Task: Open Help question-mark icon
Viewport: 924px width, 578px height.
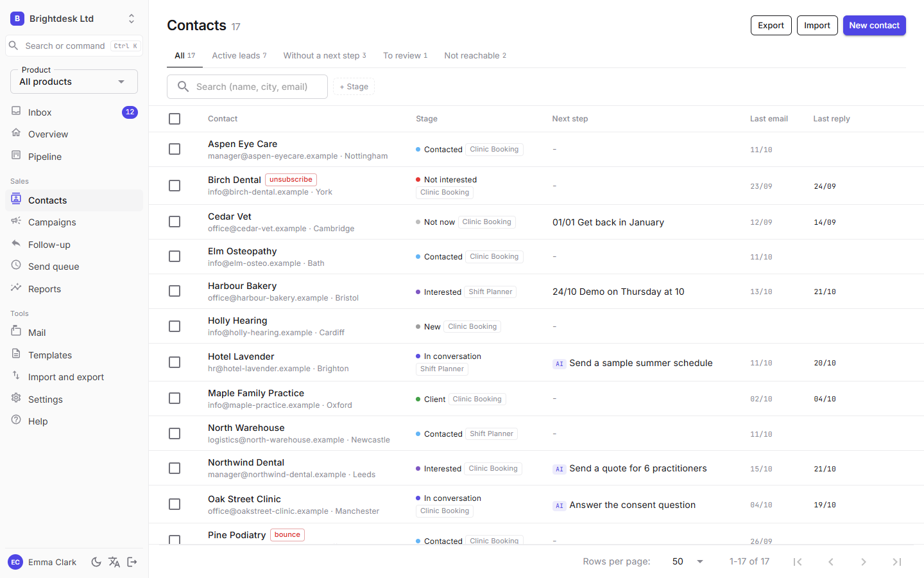Action: pyautogui.click(x=16, y=420)
